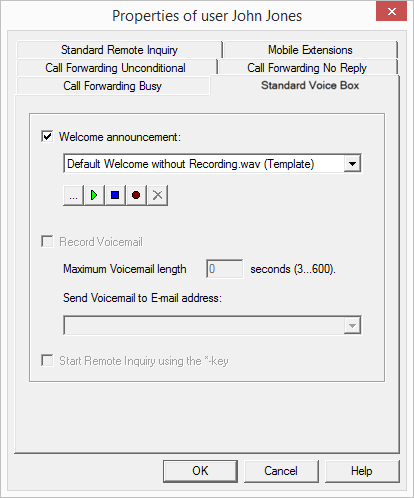Stop playback using the blue square button
414x498 pixels.
(x=115, y=195)
